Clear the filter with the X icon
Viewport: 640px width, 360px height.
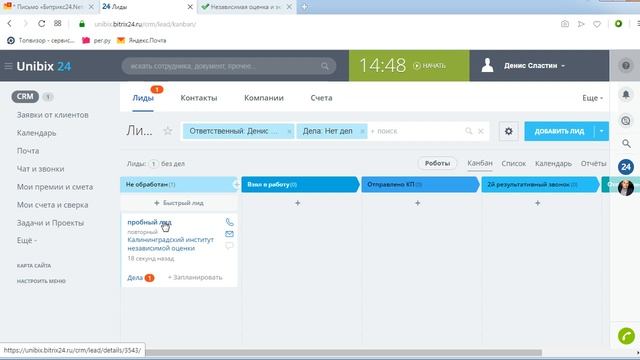[481, 131]
